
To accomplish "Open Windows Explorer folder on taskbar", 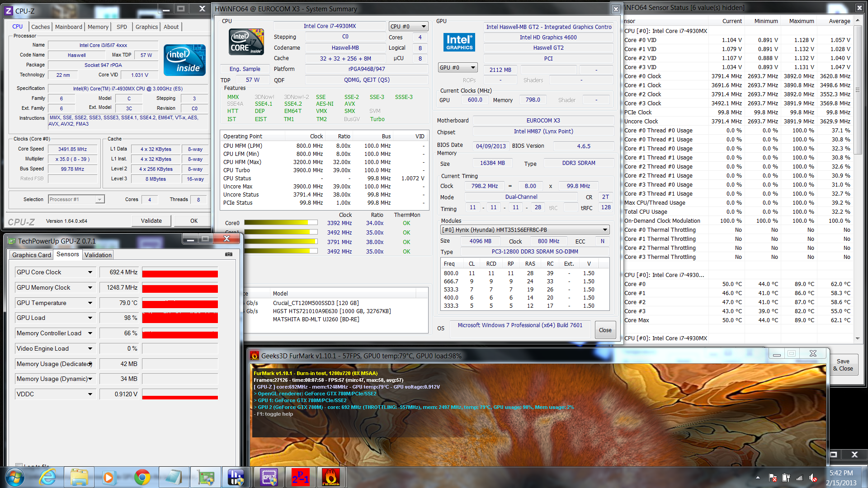I will [79, 477].
